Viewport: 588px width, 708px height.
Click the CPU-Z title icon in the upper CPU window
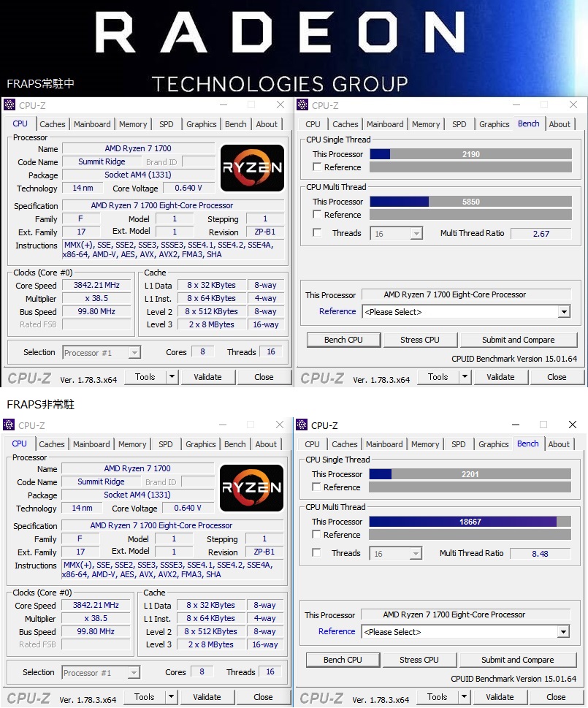tap(9, 105)
